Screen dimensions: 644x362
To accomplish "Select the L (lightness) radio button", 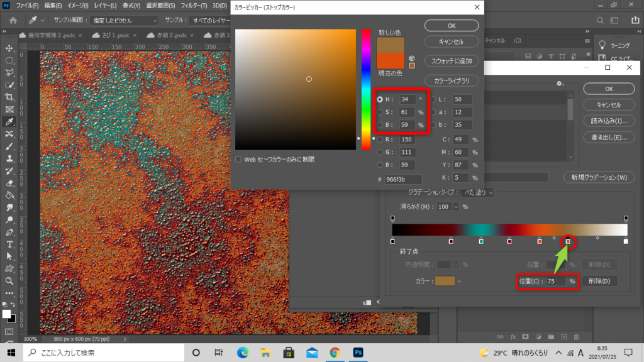I will [x=433, y=99].
